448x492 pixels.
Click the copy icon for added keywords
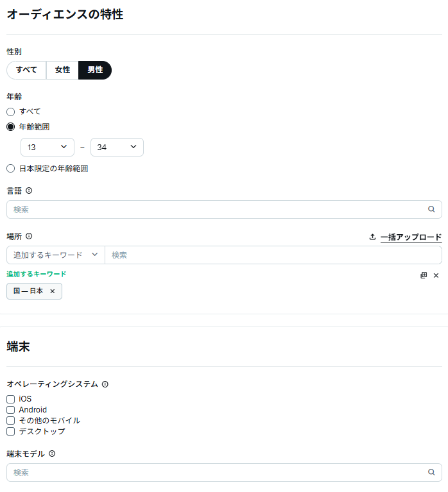(424, 275)
